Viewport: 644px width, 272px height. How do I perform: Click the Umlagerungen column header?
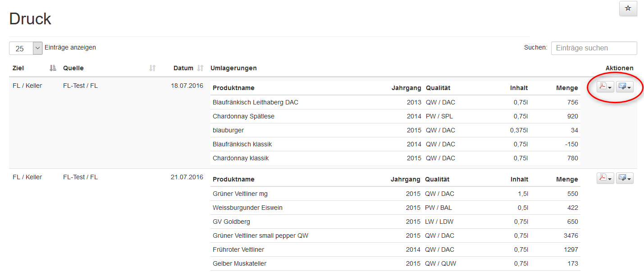pyautogui.click(x=233, y=68)
